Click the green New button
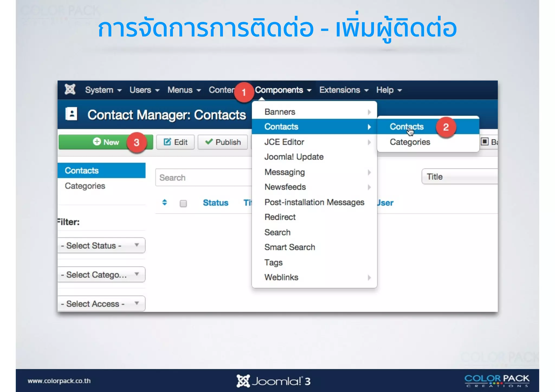The image size is (555, 392). pyautogui.click(x=106, y=142)
